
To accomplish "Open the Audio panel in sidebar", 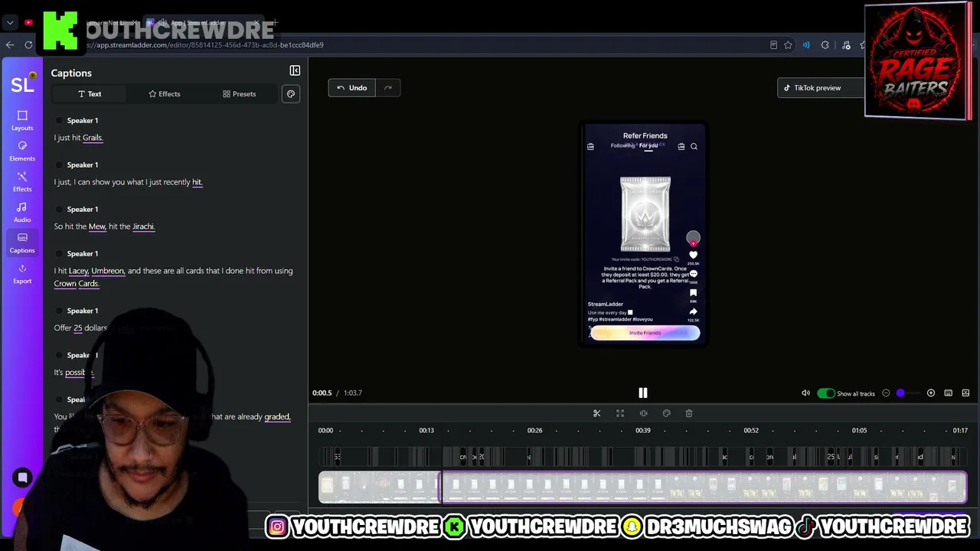I will click(22, 212).
